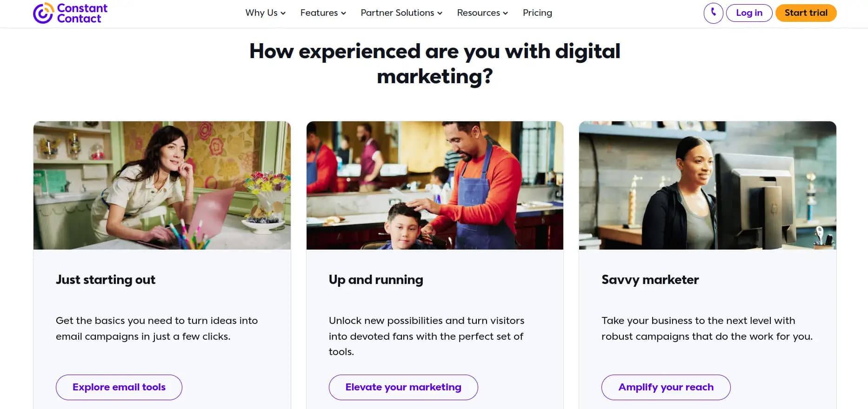
Task: Open the woman with pink laptop photo
Action: [x=162, y=185]
